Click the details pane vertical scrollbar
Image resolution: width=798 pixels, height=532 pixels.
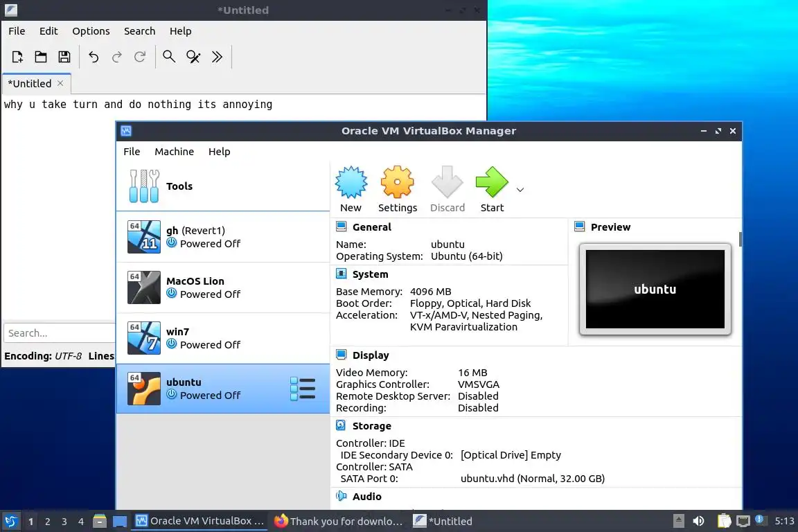740,239
